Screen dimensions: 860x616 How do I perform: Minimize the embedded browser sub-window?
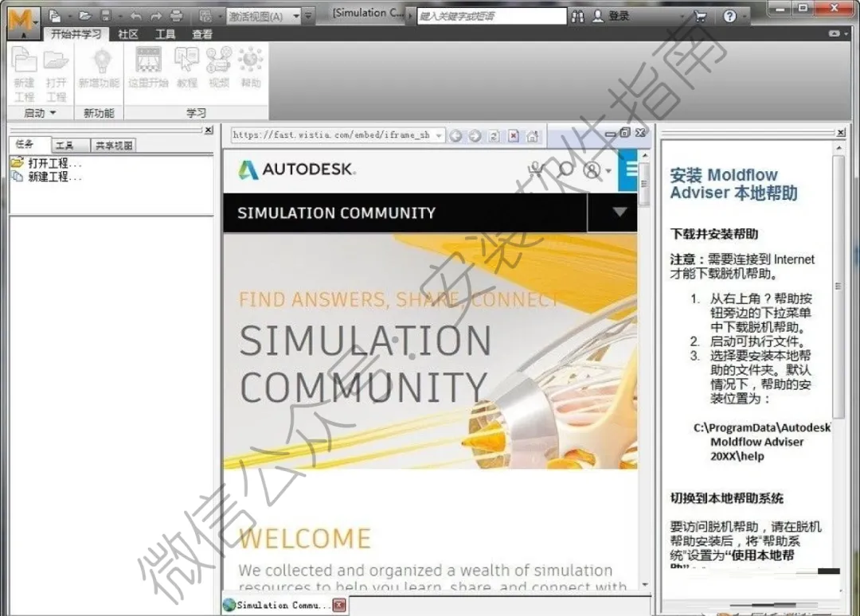(x=611, y=133)
